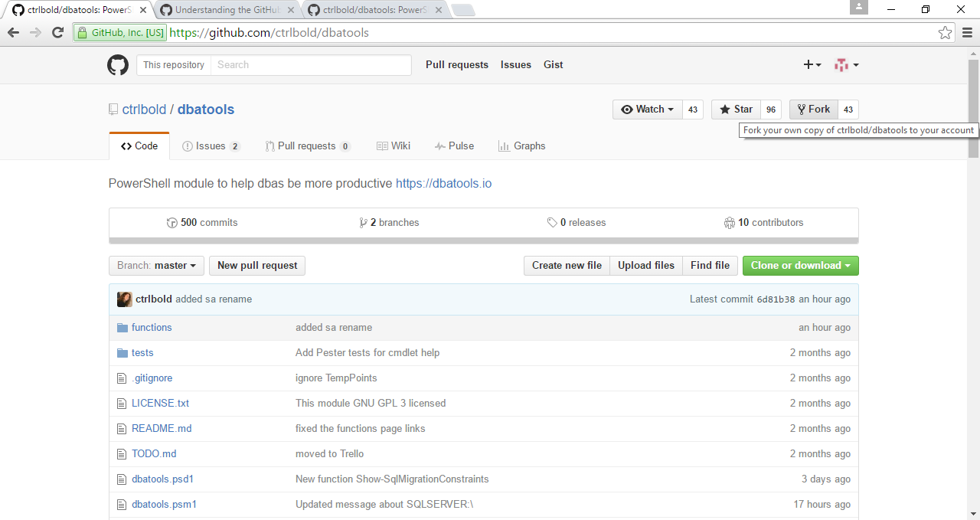Viewport: 980px width, 520px height.
Task: Go back using browser arrow
Action: [x=13, y=33]
